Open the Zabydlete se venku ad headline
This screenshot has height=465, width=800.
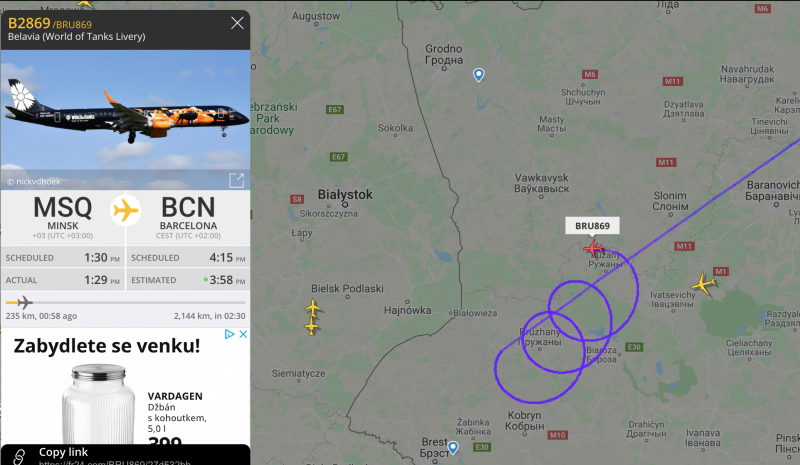pos(107,346)
